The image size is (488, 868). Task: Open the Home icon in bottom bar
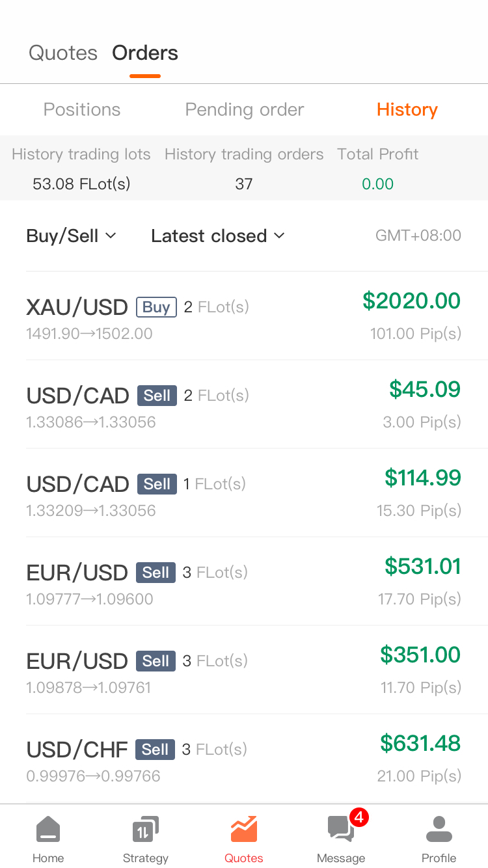48,830
